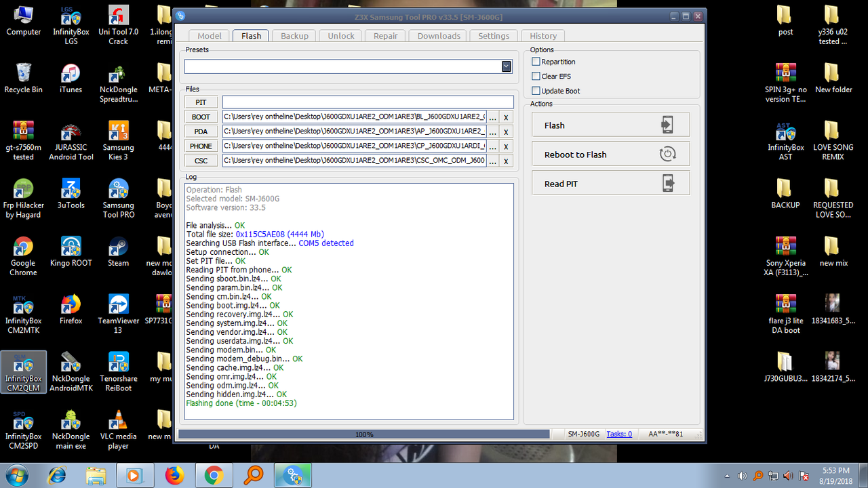This screenshot has height=488, width=868.
Task: Select the VLC media player desktop icon
Action: pos(118,430)
